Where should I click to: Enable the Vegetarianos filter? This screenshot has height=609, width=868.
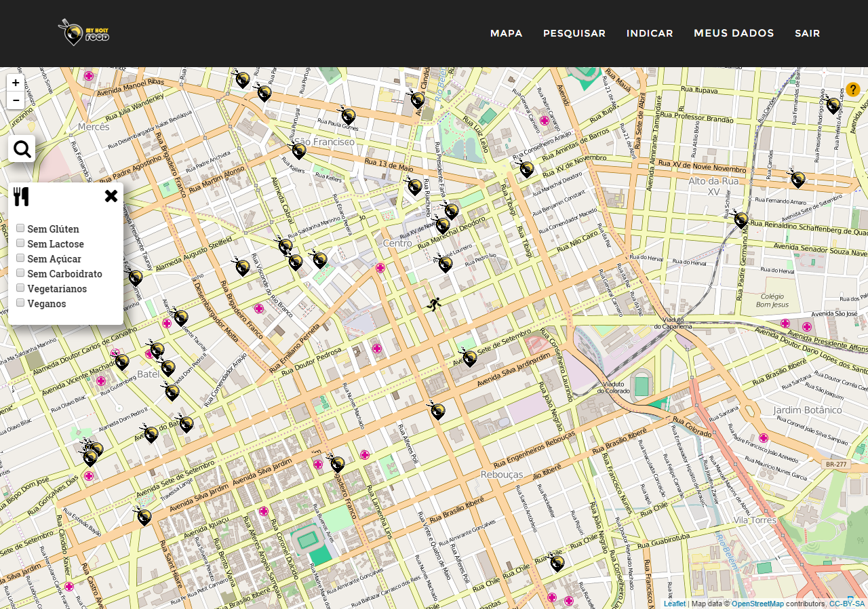point(20,288)
